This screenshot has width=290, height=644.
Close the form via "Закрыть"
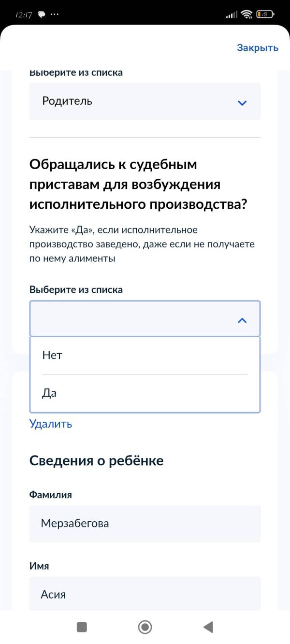point(257,47)
